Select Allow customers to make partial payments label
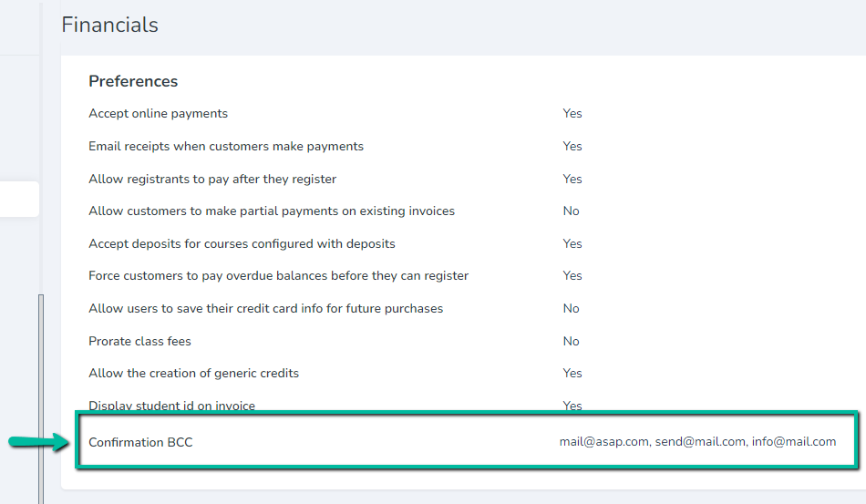 271,211
